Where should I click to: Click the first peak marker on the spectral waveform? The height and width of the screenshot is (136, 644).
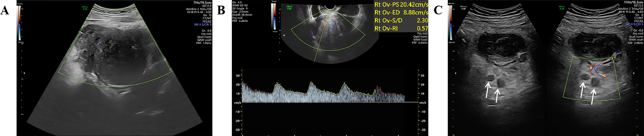pyautogui.click(x=277, y=83)
